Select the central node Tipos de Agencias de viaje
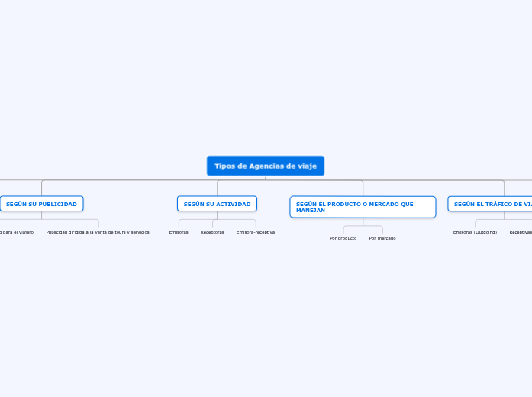 (x=265, y=166)
